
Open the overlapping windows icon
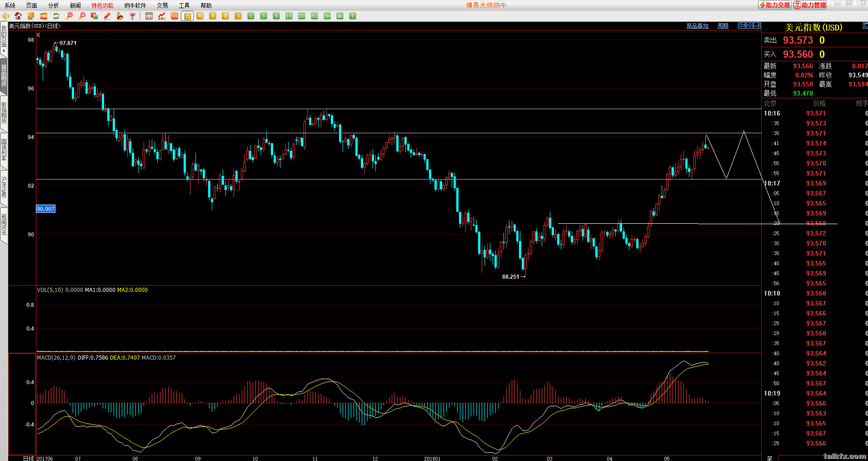(95, 16)
